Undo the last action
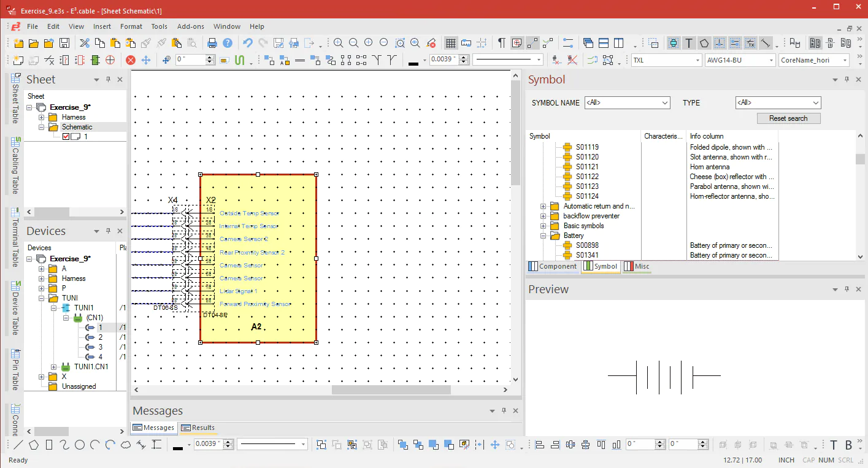The image size is (868, 468). (x=248, y=43)
